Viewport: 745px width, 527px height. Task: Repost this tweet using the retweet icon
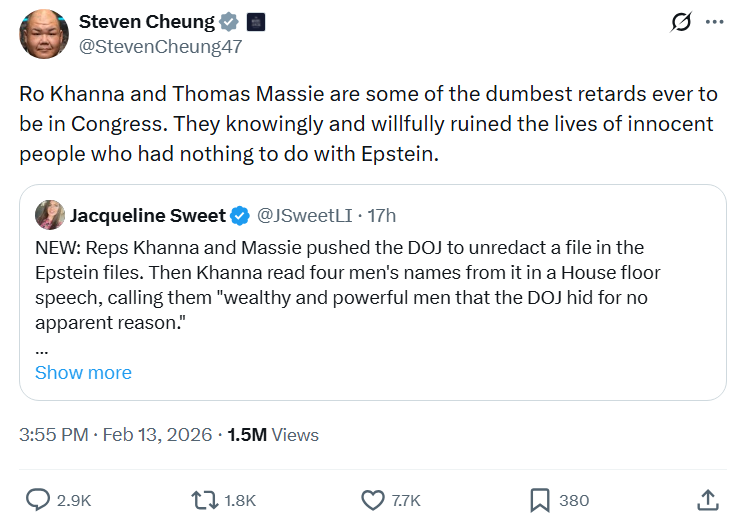(205, 499)
